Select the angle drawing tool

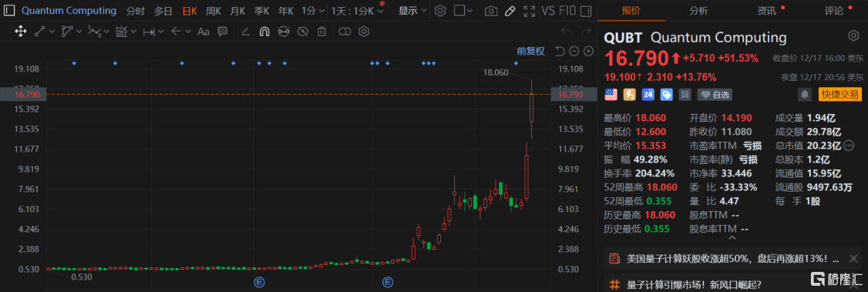tap(246, 32)
